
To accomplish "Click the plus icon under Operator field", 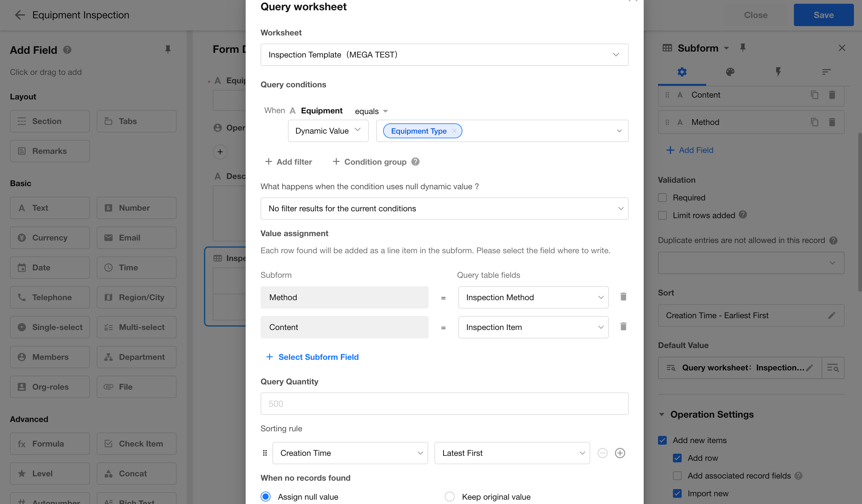I will pos(220,152).
